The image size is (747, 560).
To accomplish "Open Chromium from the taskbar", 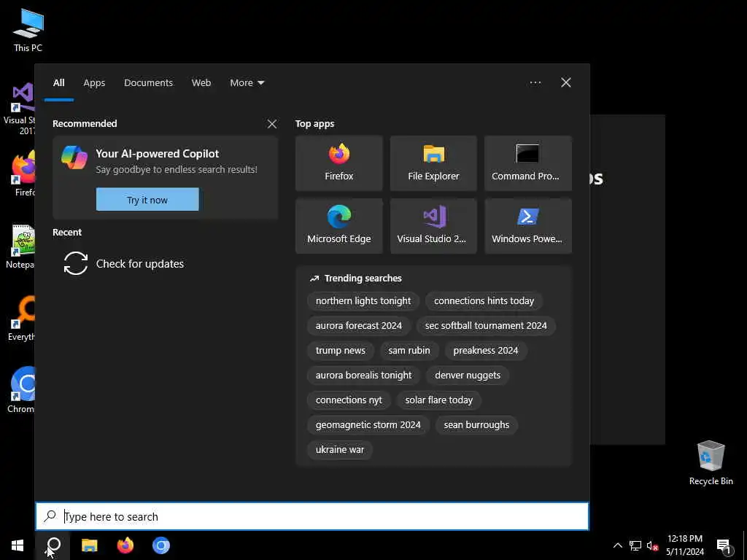I will point(161,545).
